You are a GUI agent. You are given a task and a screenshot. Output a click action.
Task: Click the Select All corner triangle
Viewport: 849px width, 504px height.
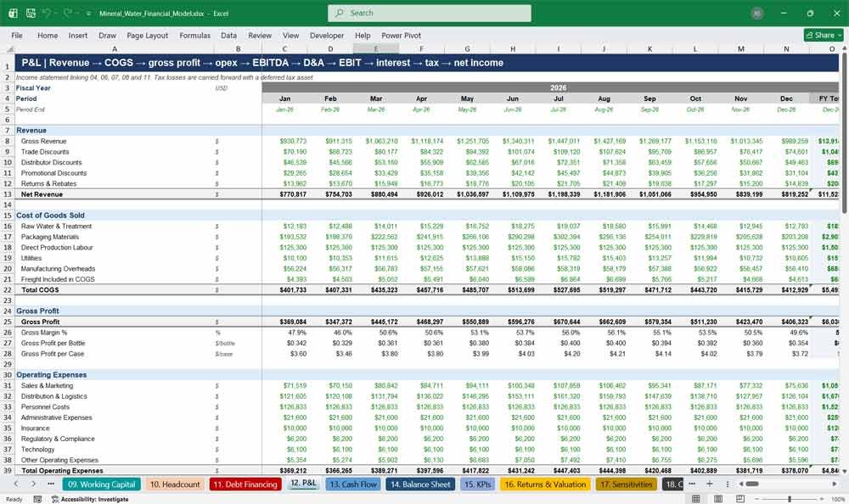(8, 48)
